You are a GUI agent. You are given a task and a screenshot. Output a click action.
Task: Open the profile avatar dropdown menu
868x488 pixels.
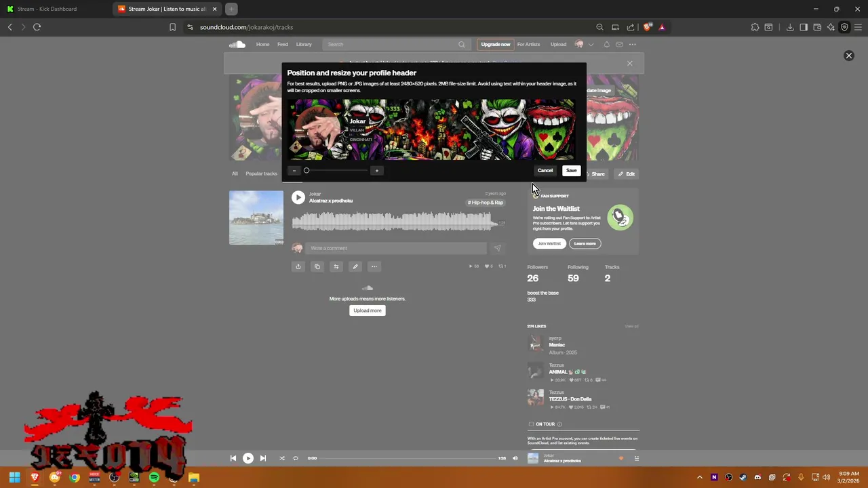[583, 45]
